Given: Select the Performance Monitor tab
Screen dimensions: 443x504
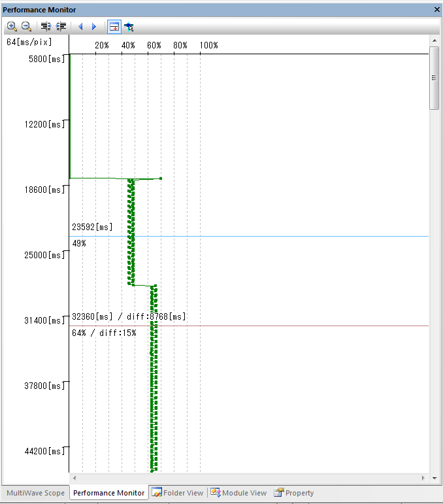Looking at the screenshot, I should [108, 493].
